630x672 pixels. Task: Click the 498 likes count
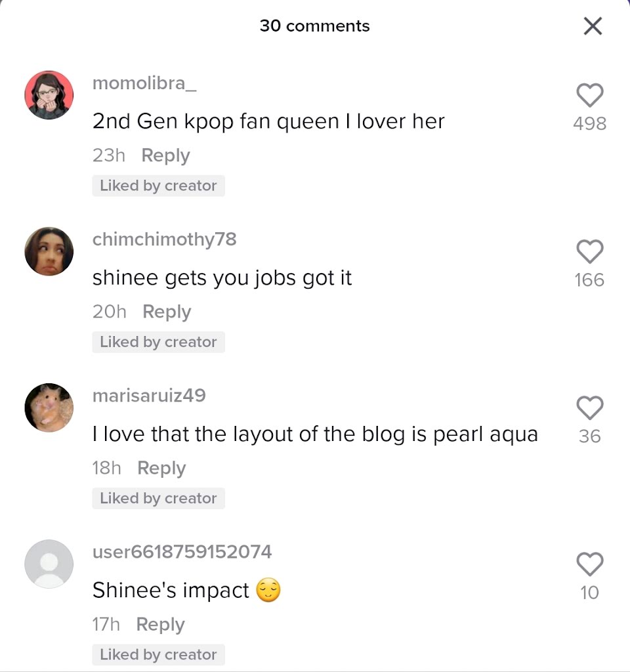[x=590, y=123]
